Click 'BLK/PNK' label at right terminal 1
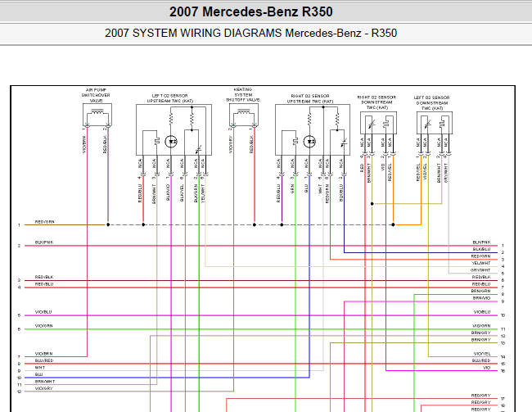 tap(481, 242)
